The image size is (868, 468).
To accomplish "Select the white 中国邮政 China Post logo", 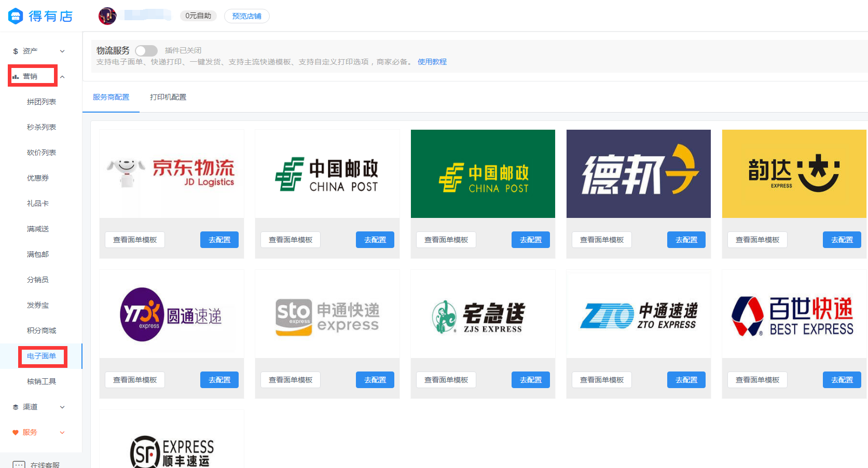I will tap(327, 174).
